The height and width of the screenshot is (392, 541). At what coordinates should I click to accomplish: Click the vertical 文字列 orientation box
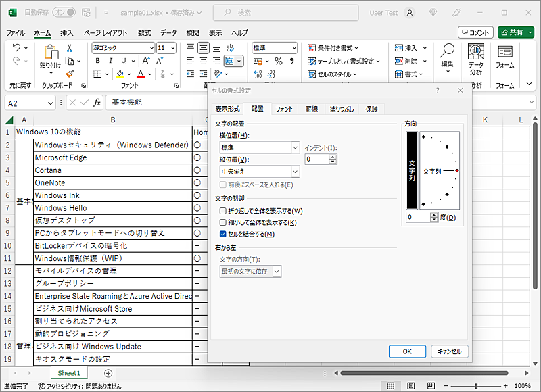(411, 170)
